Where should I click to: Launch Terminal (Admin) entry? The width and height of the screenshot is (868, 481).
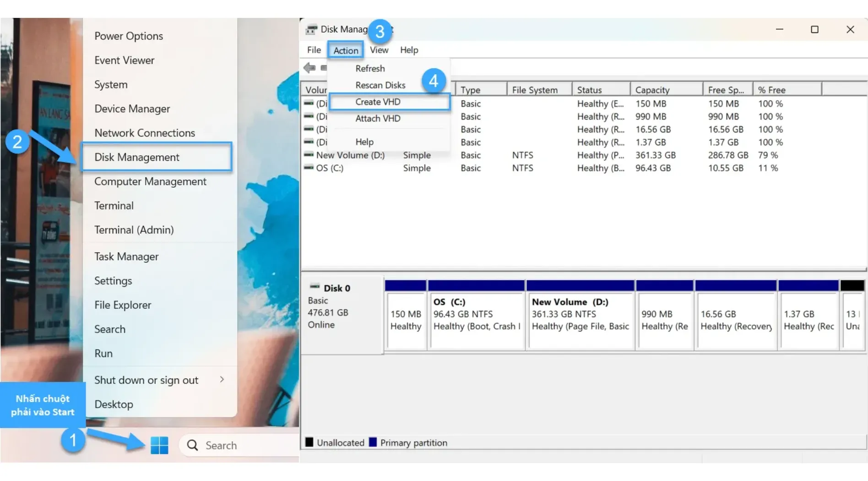point(134,230)
